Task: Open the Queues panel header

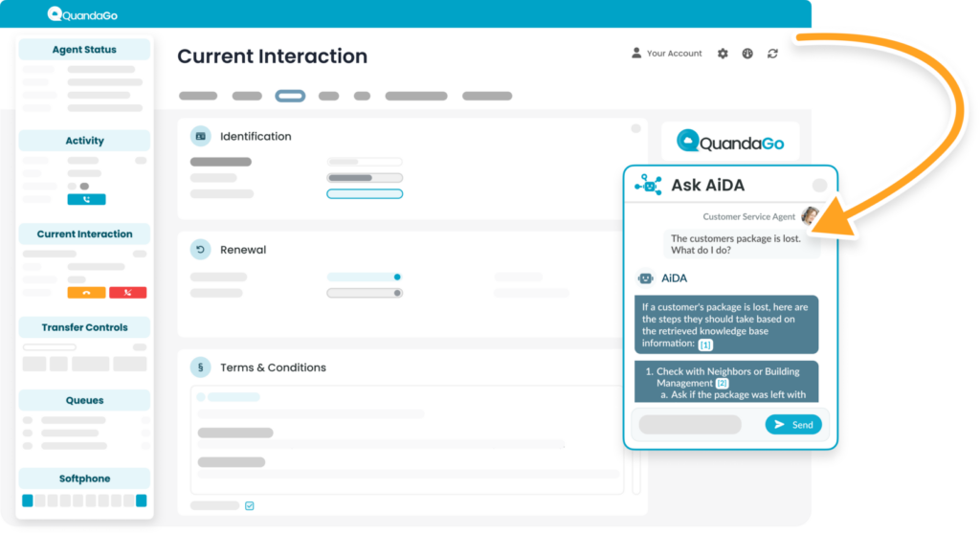Action: [84, 400]
